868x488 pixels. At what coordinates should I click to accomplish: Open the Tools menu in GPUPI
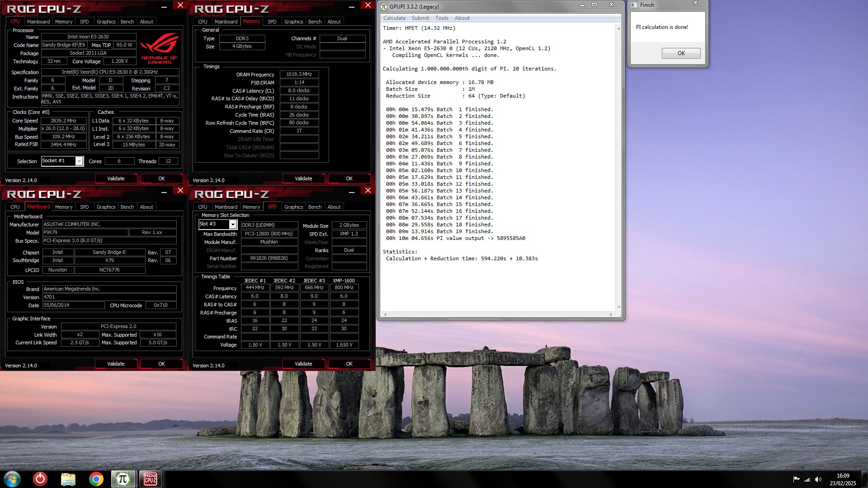pos(442,18)
